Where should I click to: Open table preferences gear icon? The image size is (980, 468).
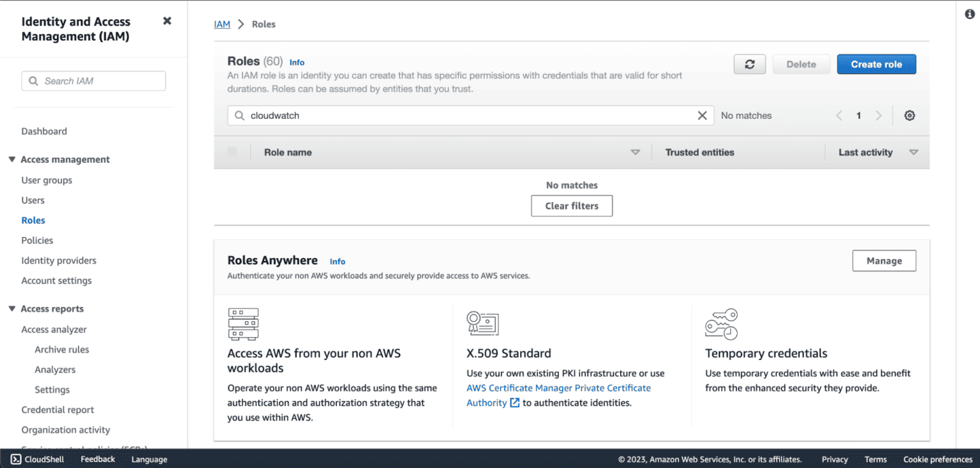pos(910,116)
